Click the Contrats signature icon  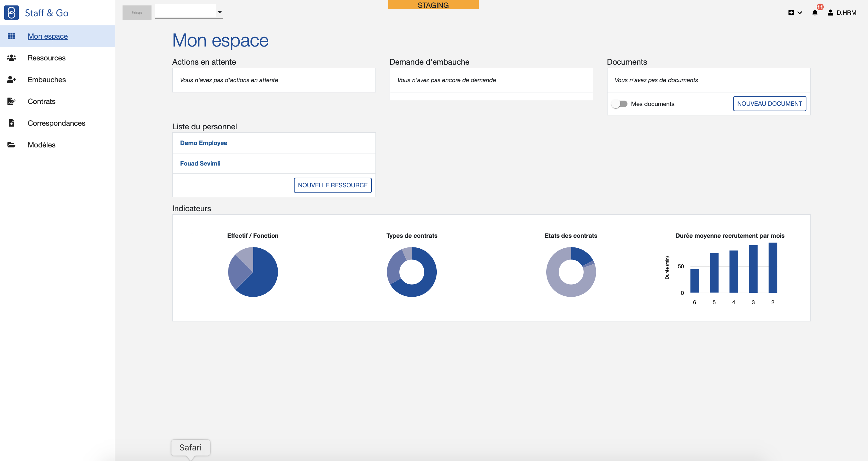click(11, 101)
